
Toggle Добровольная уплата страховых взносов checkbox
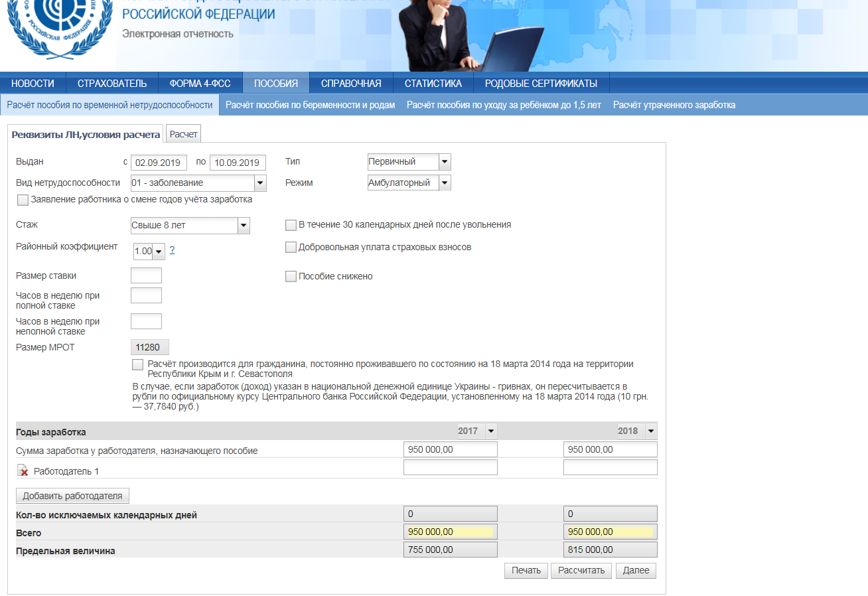tap(291, 248)
